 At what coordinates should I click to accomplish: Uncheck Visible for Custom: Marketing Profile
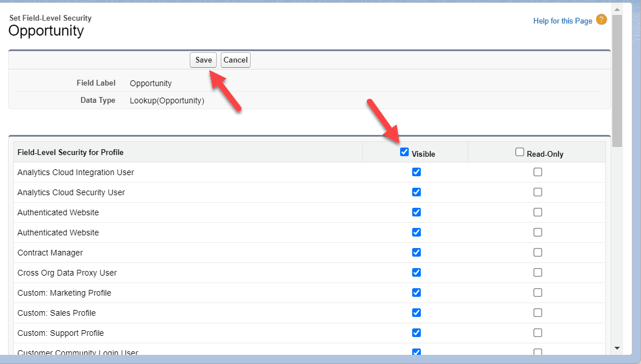click(x=416, y=292)
